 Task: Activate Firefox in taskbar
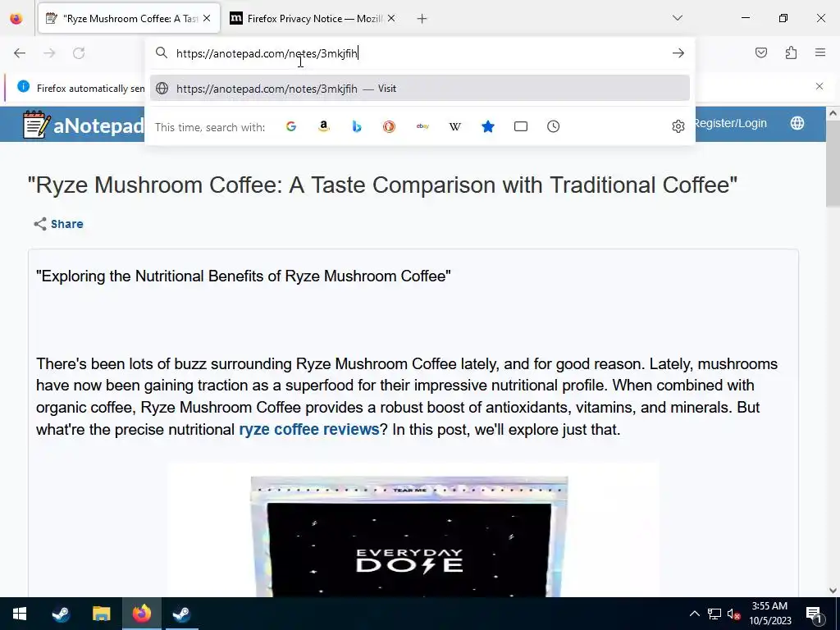(x=141, y=614)
